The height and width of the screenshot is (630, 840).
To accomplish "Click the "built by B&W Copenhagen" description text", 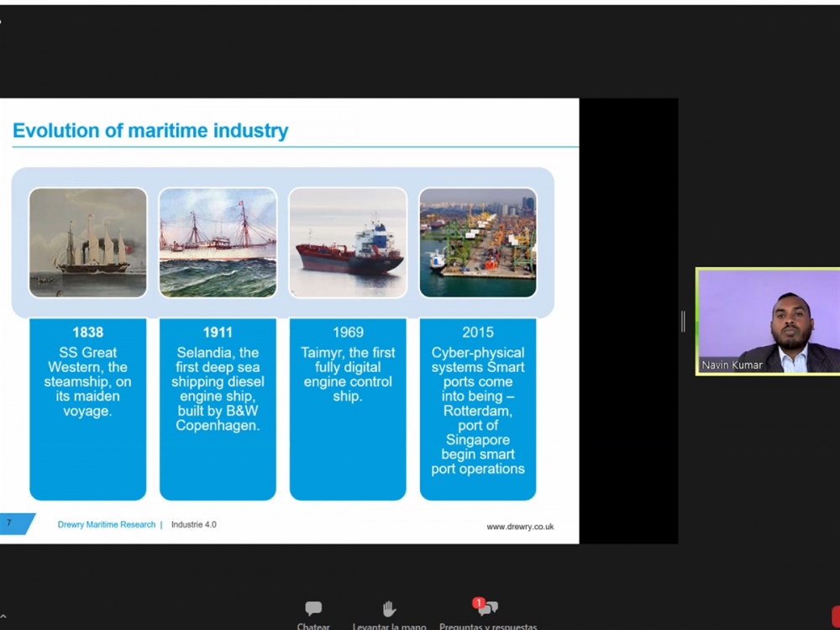I will (x=218, y=418).
